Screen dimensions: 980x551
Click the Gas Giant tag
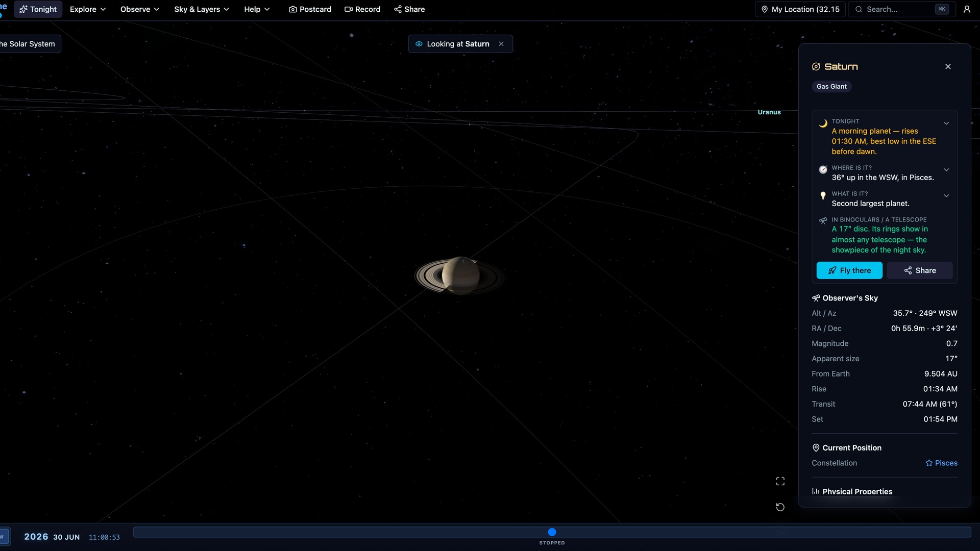(831, 86)
